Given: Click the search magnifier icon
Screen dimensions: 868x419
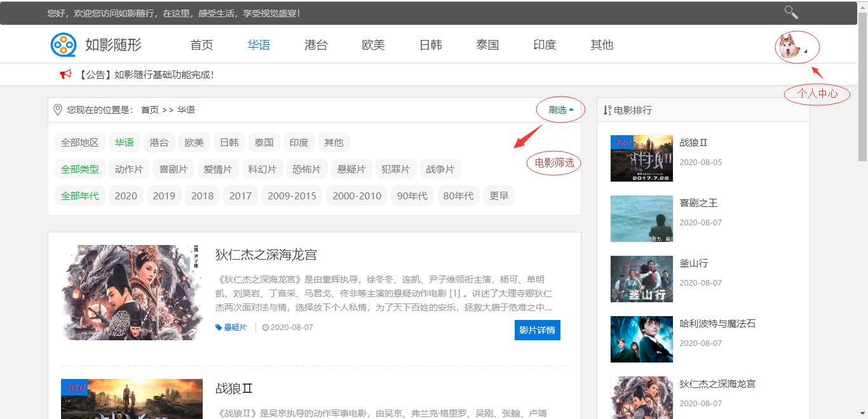Looking at the screenshot, I should pyautogui.click(x=791, y=12).
